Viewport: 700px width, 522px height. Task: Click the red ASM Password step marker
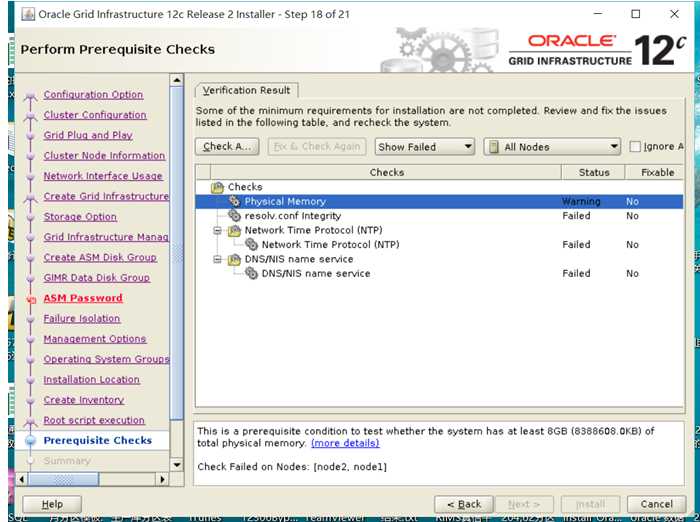[x=31, y=300]
